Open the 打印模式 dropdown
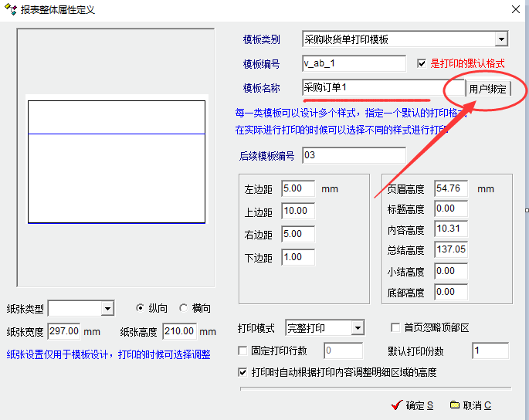Viewport: 529px width, 420px height. (x=357, y=329)
